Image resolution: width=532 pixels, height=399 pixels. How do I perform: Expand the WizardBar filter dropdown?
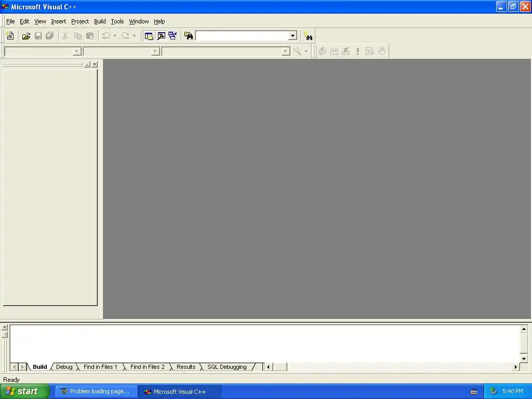[155, 51]
